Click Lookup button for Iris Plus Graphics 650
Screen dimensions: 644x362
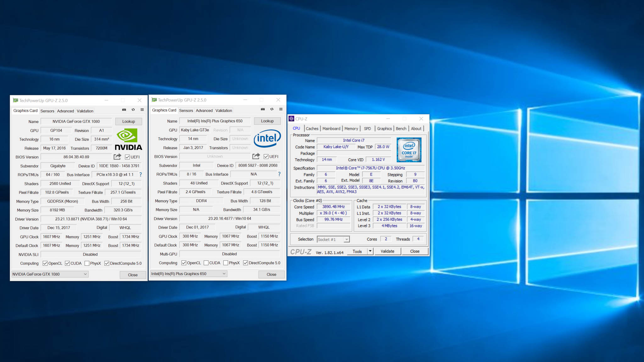tap(267, 121)
